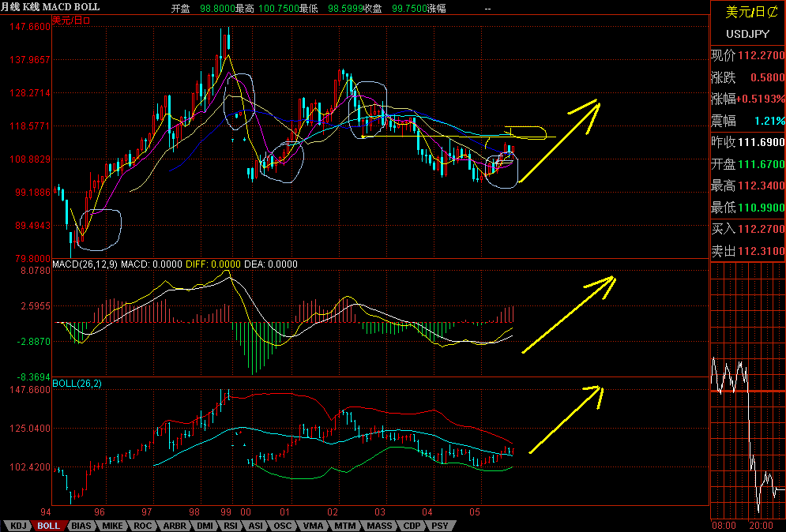This screenshot has width=786, height=532.
Task: Switch to the OSC indicator tab
Action: click(x=283, y=526)
